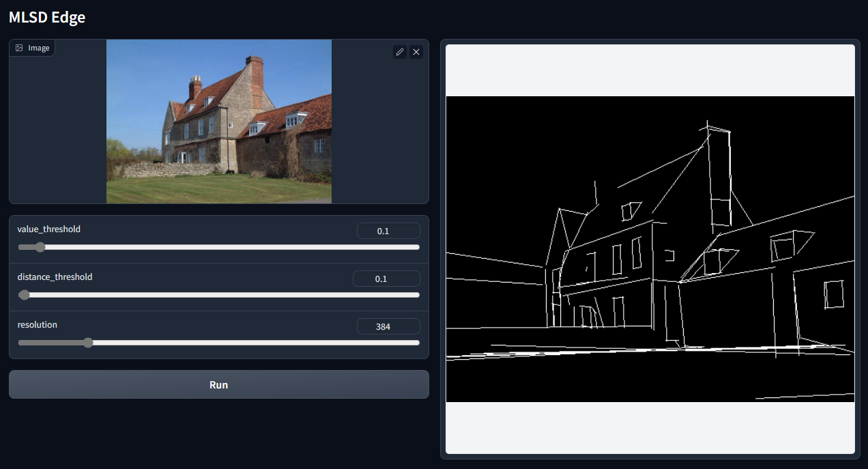Run the MLSD edge detection
Screen dimensions: 868x469
[x=218, y=384]
